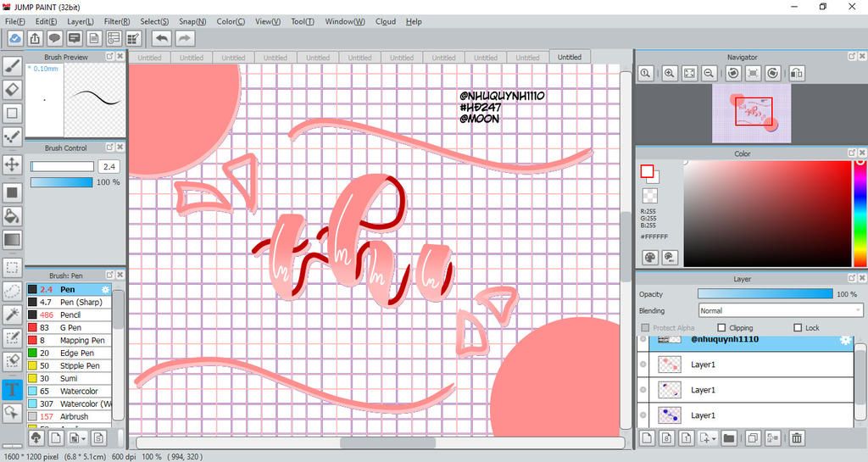Delete layer with trash icon
868x462 pixels.
point(797,438)
